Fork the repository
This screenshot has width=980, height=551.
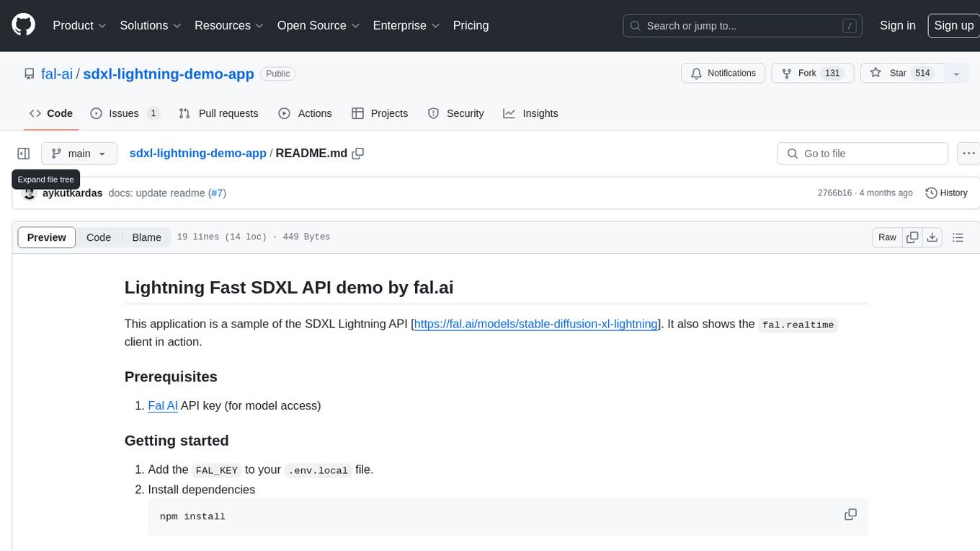coord(812,74)
